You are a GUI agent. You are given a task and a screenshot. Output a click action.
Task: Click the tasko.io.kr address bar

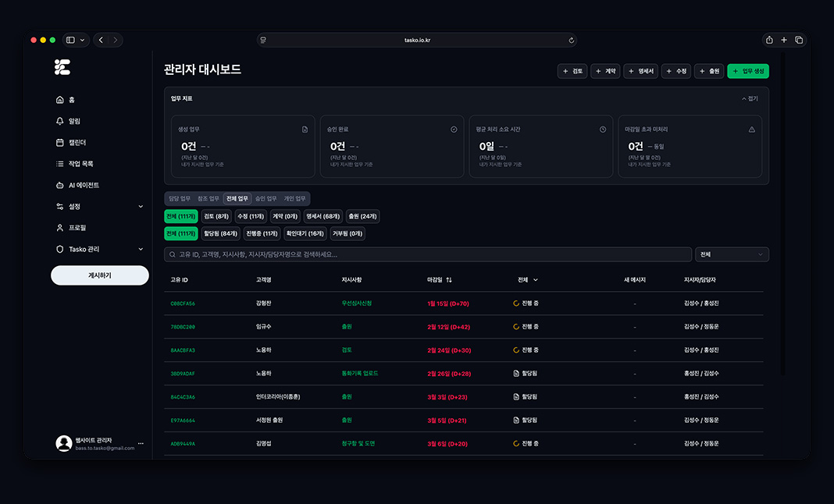point(417,40)
